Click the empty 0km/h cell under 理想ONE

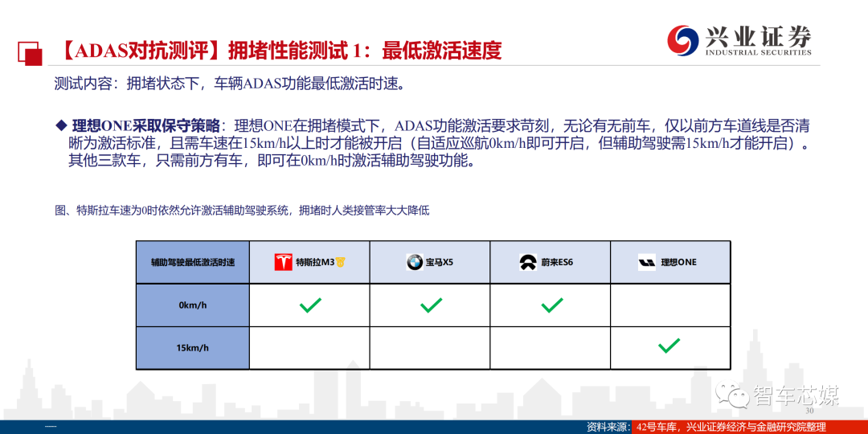(x=669, y=305)
